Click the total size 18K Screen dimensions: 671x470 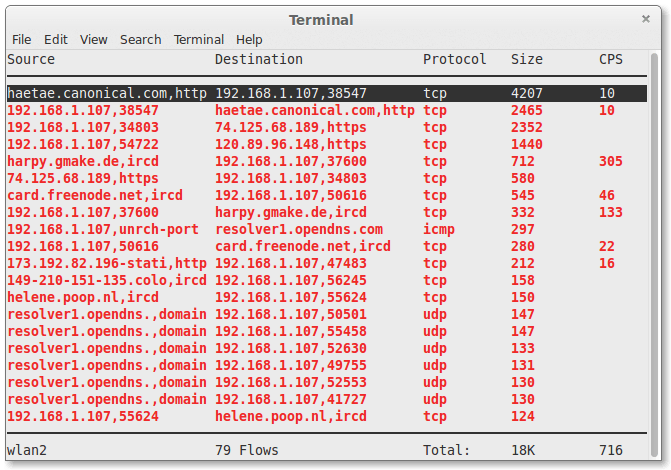[x=523, y=450]
